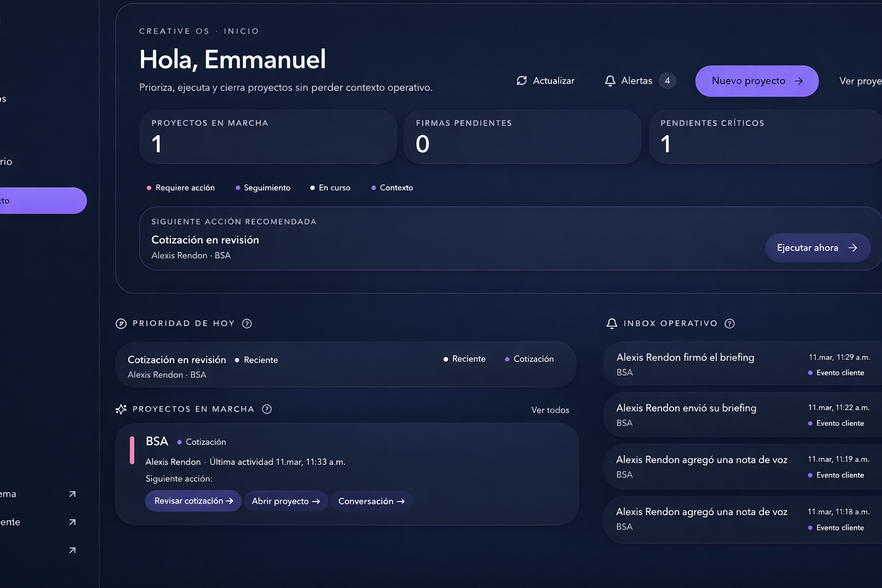
Task: Toggle the En curso filter
Action: coord(331,188)
